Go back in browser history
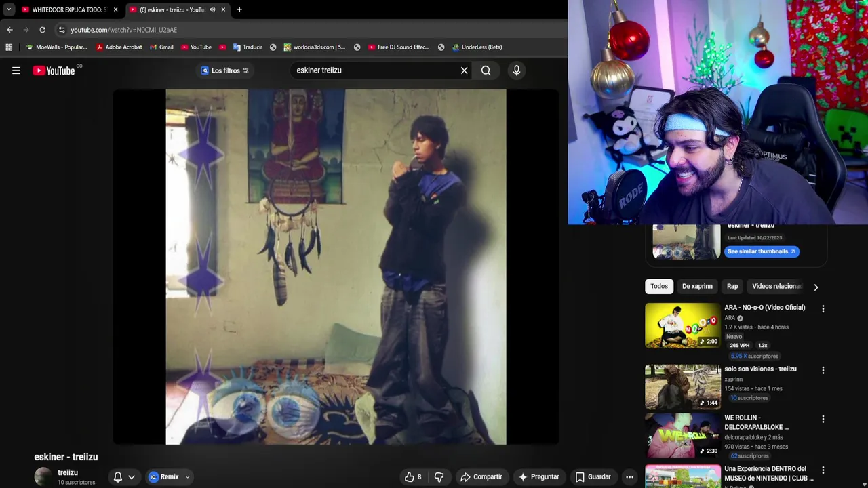 tap(9, 30)
